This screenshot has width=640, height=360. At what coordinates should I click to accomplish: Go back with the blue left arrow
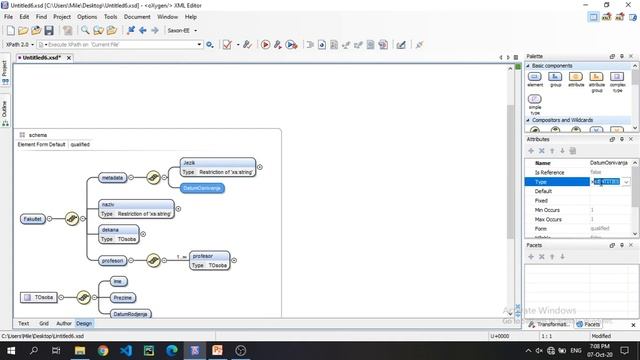(x=143, y=30)
